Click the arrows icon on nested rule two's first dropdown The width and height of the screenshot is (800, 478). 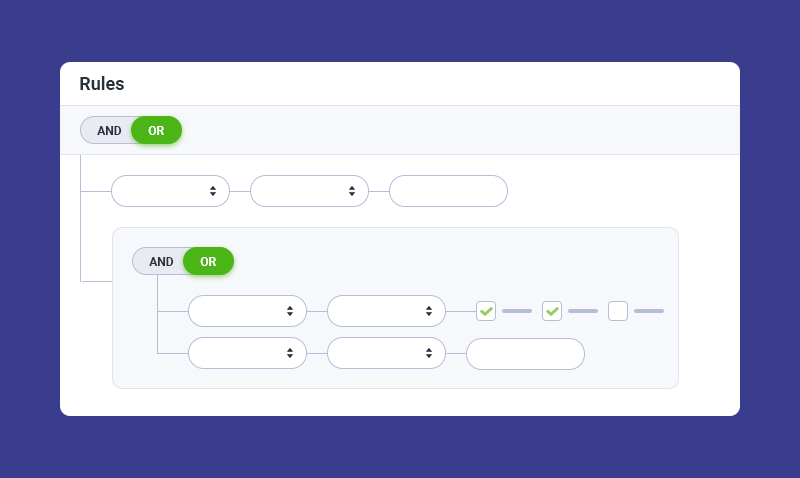pos(290,353)
